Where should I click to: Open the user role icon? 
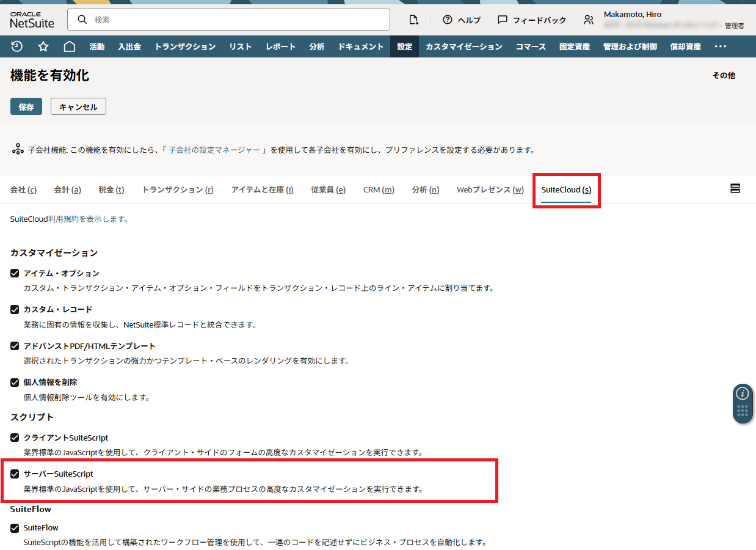coord(588,20)
